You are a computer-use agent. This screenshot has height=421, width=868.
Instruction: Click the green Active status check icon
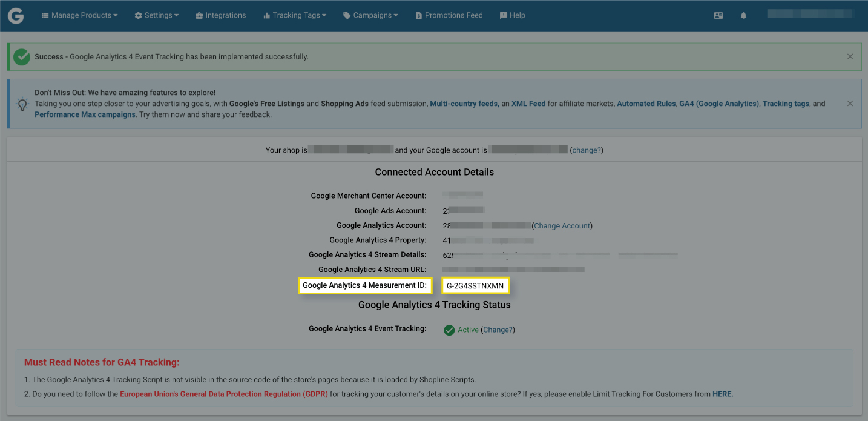[449, 330]
